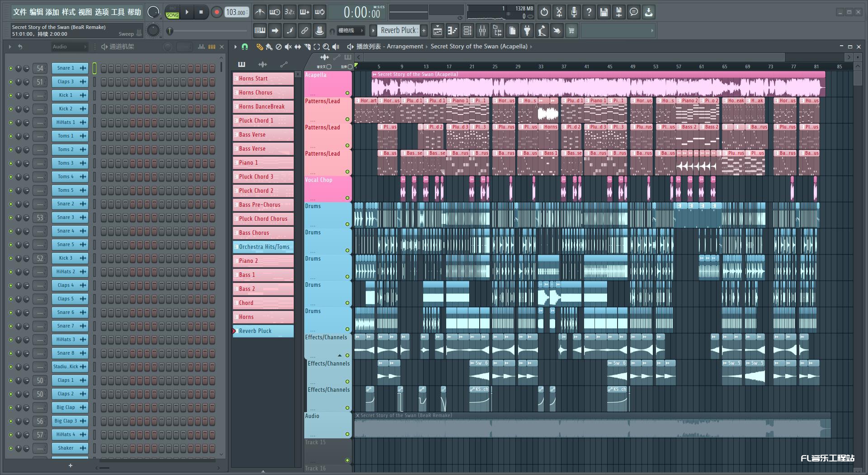
Task: Open the 选项 menu
Action: click(x=102, y=12)
